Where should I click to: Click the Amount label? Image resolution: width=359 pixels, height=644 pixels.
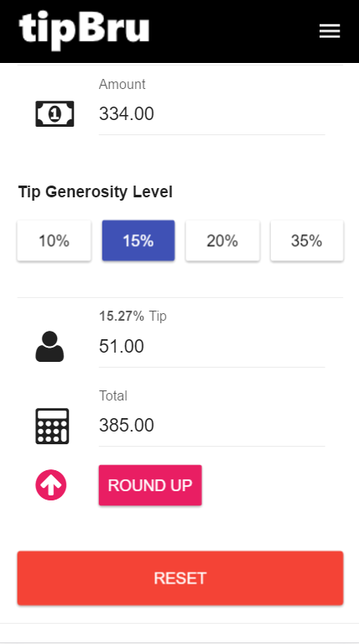(x=122, y=84)
